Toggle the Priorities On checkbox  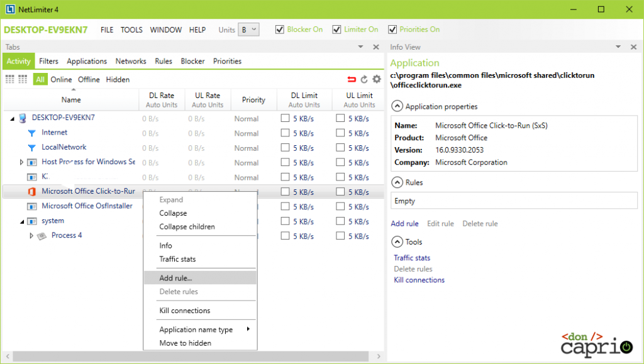(x=392, y=30)
